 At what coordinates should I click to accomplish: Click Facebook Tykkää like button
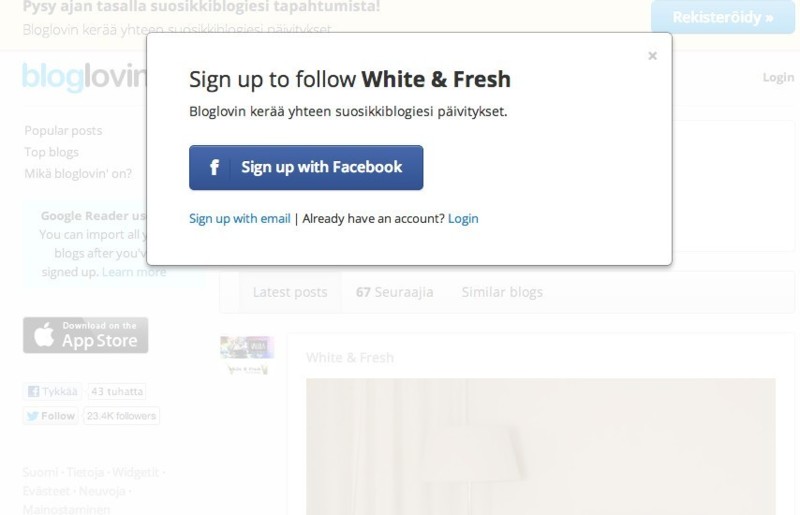tap(52, 391)
